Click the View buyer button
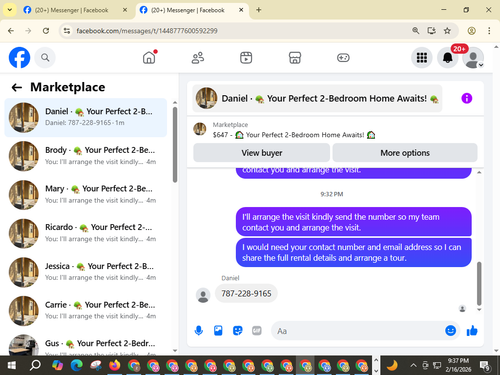 [x=262, y=153]
